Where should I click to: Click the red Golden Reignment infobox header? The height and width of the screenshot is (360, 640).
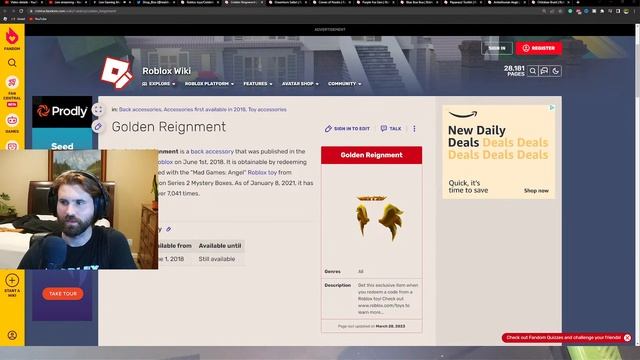[371, 155]
